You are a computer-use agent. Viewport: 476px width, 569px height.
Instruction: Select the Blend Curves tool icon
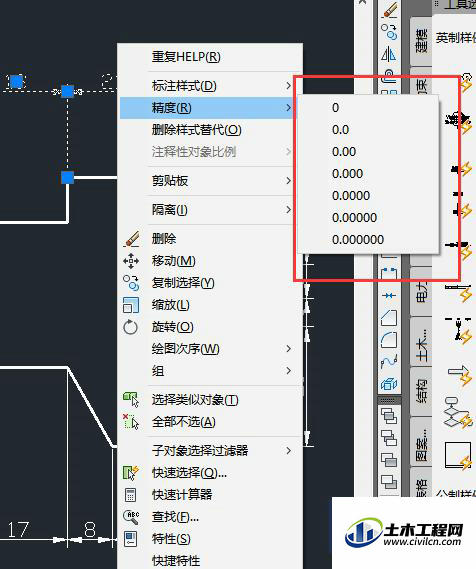(389, 361)
